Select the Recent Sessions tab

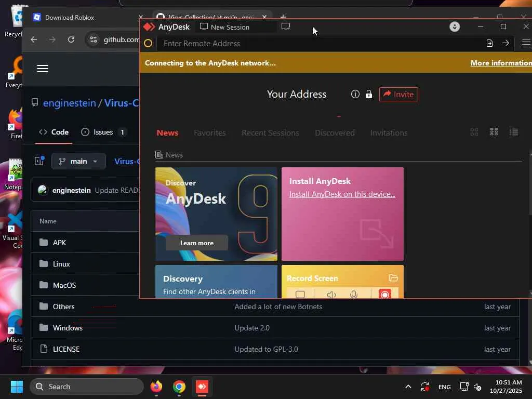coord(270,132)
